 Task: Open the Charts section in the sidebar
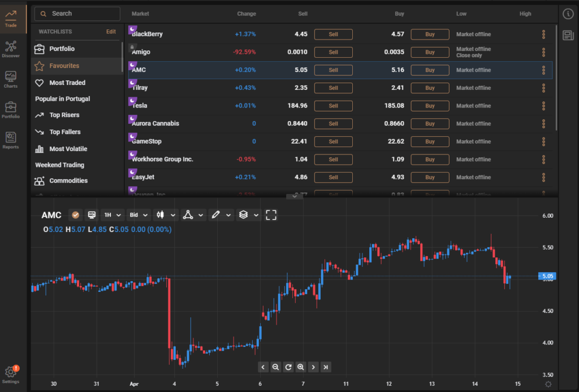(12, 78)
